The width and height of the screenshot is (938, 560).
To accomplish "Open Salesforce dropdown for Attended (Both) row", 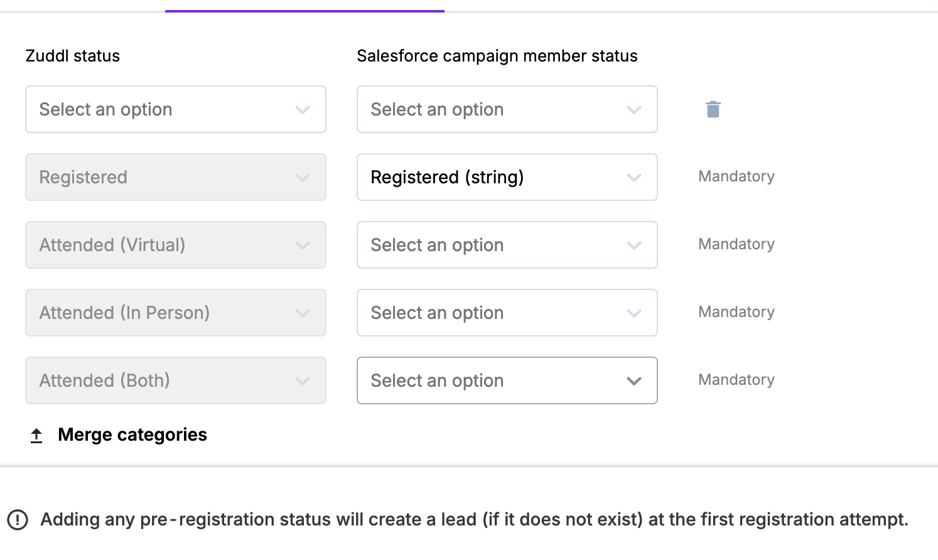I will coord(507,380).
